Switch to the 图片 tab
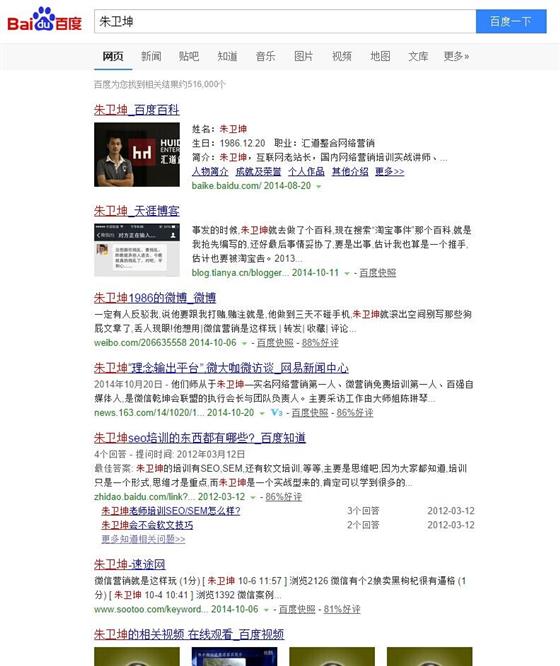 click(303, 56)
